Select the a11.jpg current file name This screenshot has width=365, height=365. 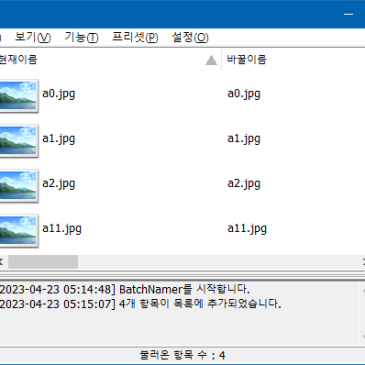[62, 229]
